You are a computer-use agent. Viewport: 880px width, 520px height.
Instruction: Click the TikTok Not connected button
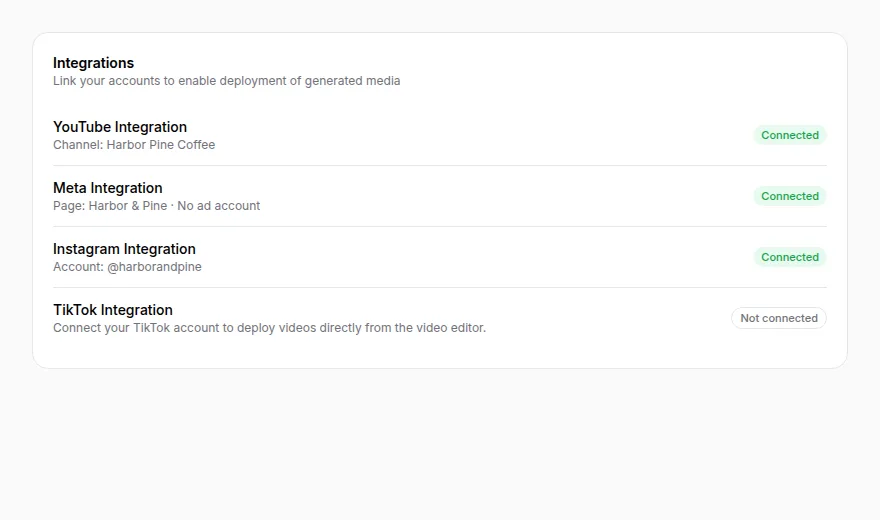pos(778,318)
